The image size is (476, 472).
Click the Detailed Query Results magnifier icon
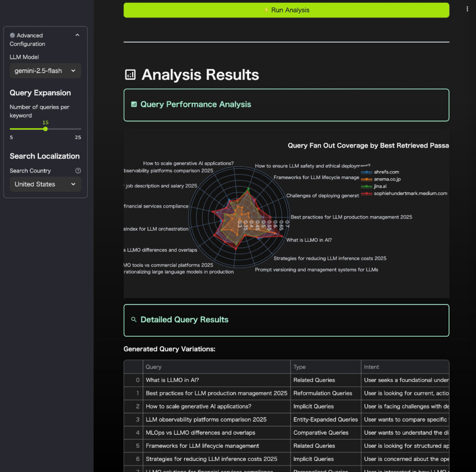click(x=134, y=319)
